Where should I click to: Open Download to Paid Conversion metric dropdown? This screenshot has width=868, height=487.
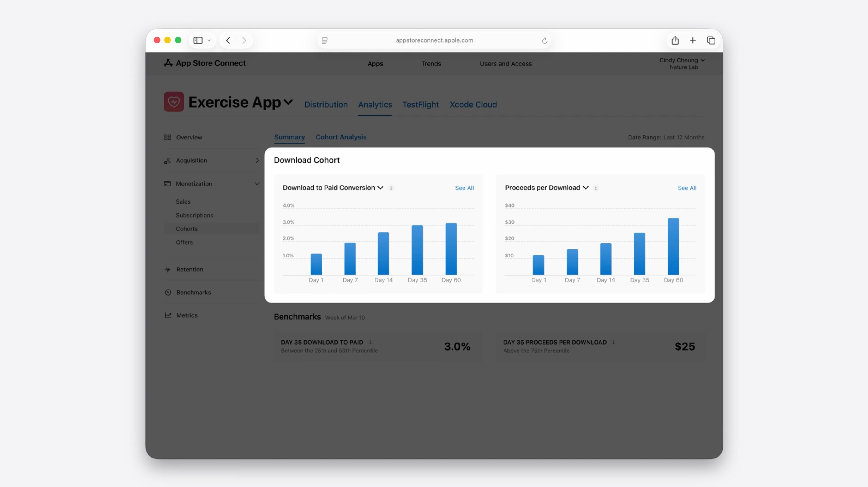click(x=380, y=188)
